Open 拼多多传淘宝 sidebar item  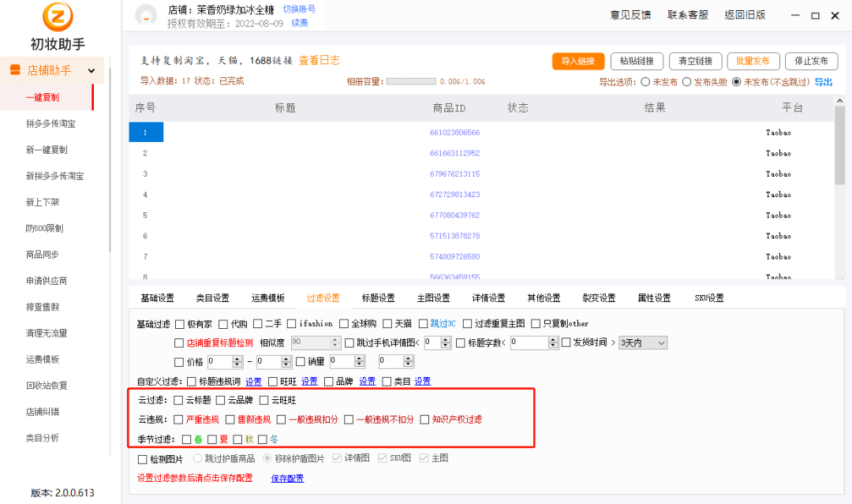coord(50,123)
